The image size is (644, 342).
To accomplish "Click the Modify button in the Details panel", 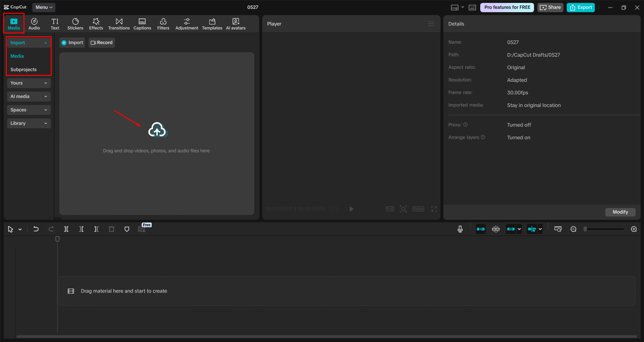I will coord(620,212).
